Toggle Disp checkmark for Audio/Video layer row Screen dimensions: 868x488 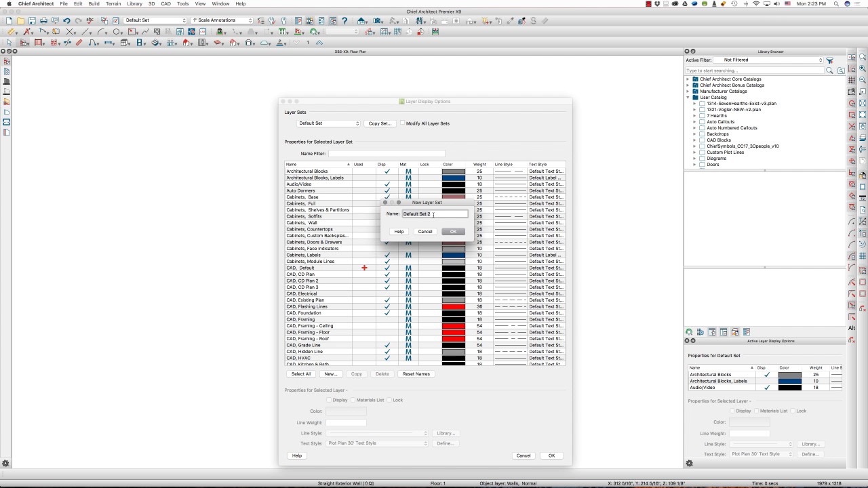(x=387, y=184)
